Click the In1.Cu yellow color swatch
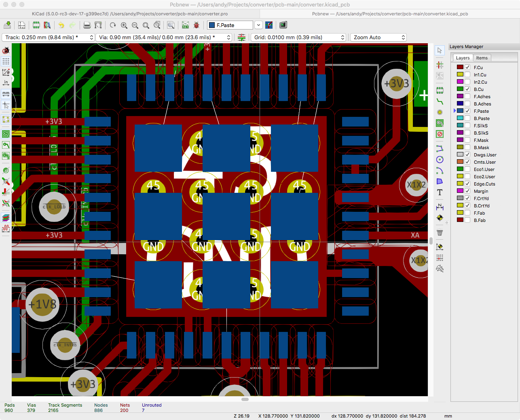This screenshot has height=420, width=520. click(460, 75)
